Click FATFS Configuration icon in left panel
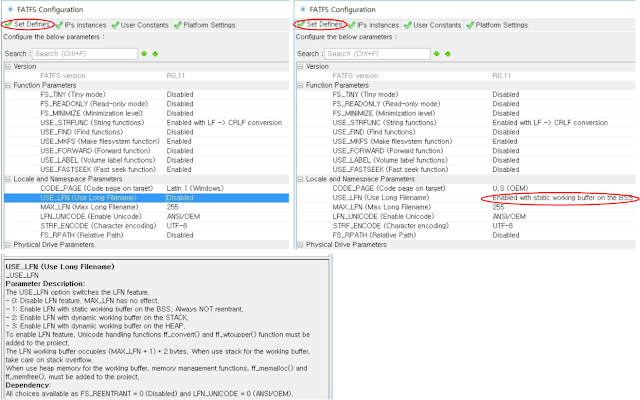Viewport: 640px width, 400px height. [10, 9]
